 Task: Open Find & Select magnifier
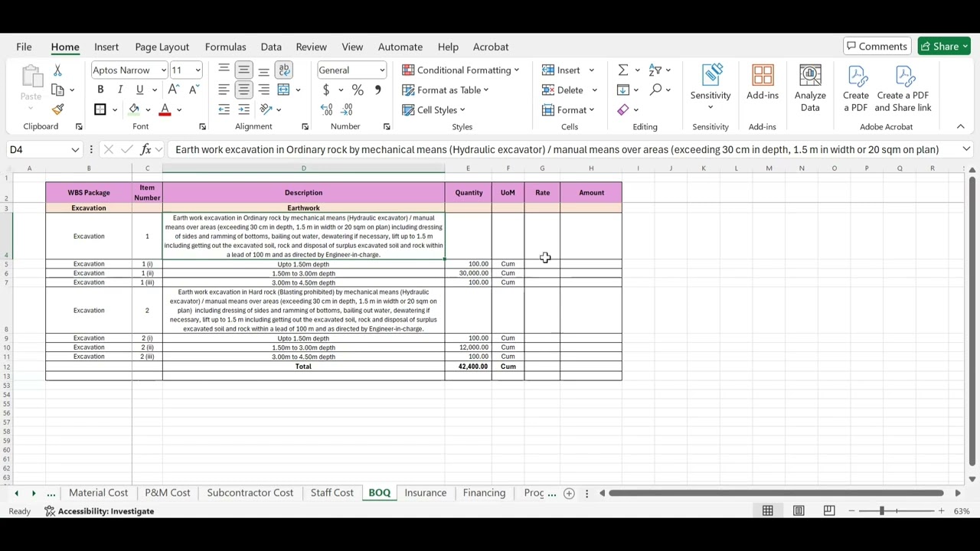tap(655, 90)
